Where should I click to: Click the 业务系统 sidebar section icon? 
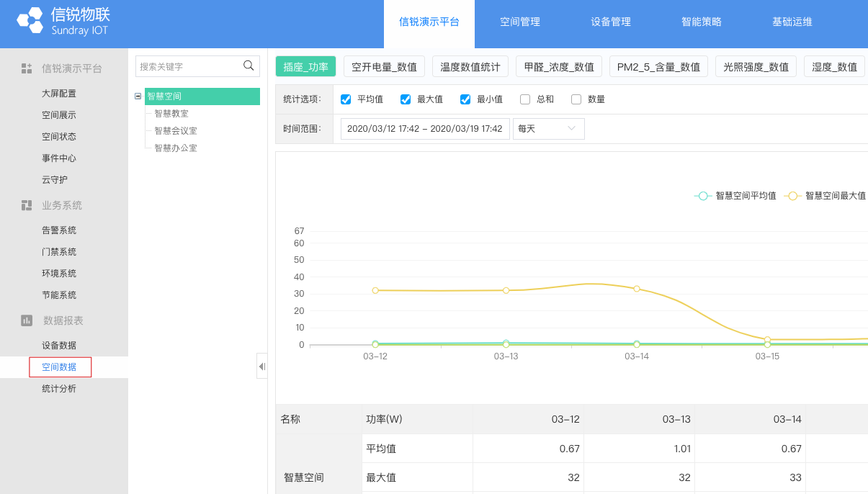27,205
